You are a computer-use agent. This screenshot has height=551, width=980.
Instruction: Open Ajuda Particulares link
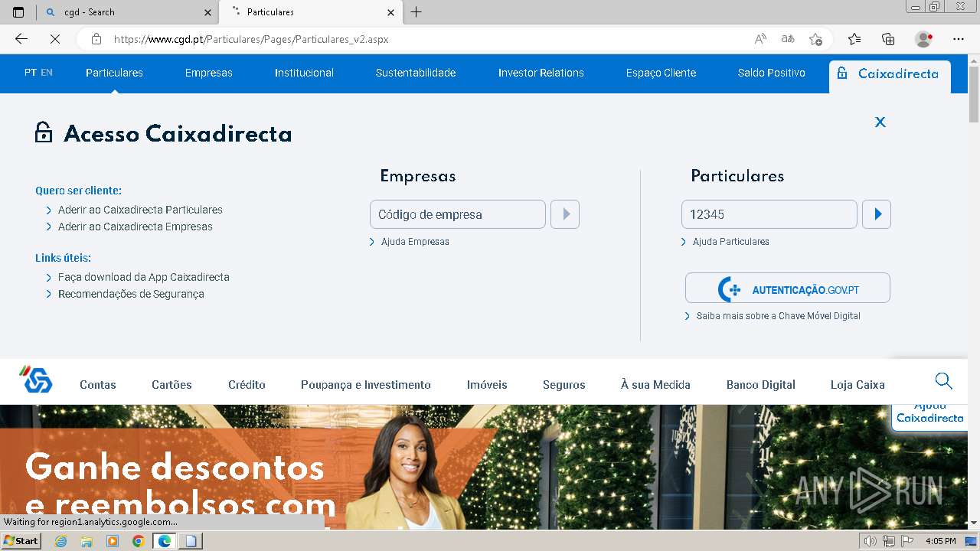coord(731,242)
